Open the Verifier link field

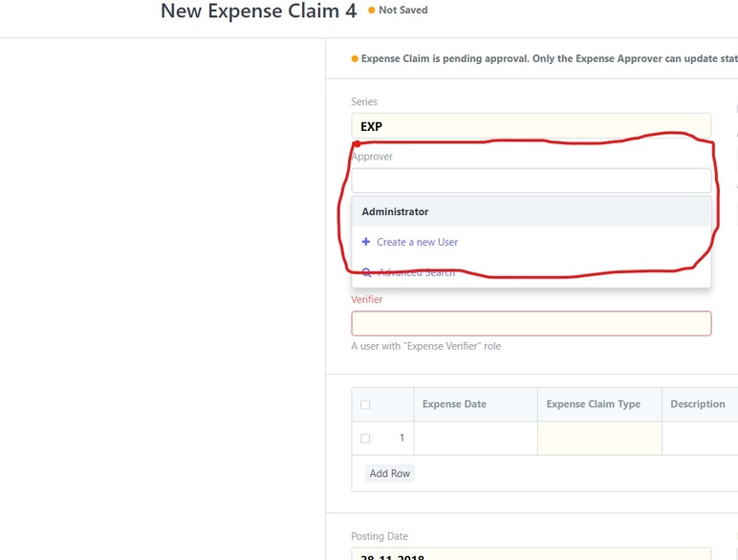tap(532, 323)
